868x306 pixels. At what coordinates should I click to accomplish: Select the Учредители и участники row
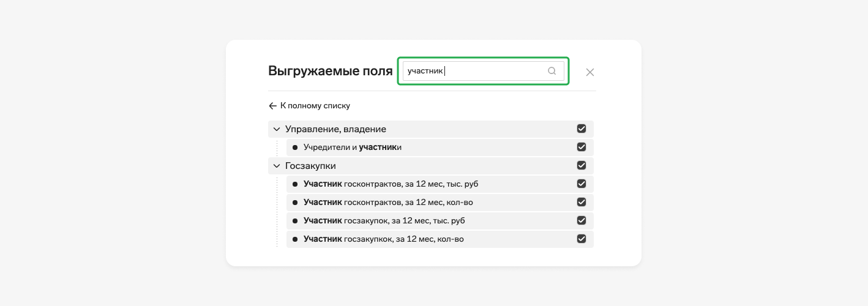point(440,147)
